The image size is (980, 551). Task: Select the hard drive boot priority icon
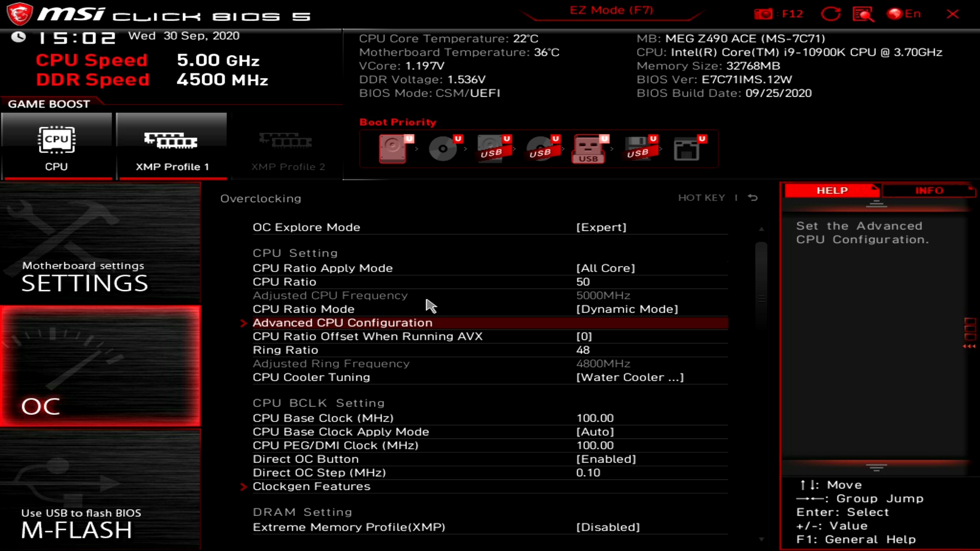click(393, 149)
